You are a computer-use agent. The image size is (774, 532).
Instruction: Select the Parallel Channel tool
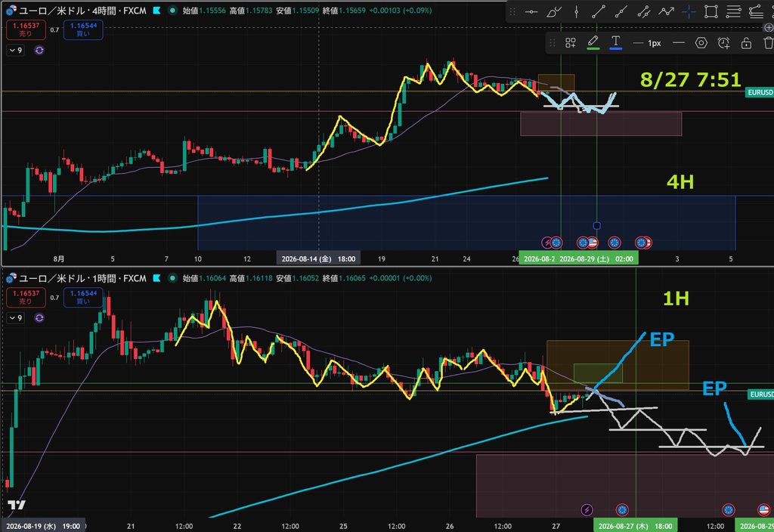[644, 12]
